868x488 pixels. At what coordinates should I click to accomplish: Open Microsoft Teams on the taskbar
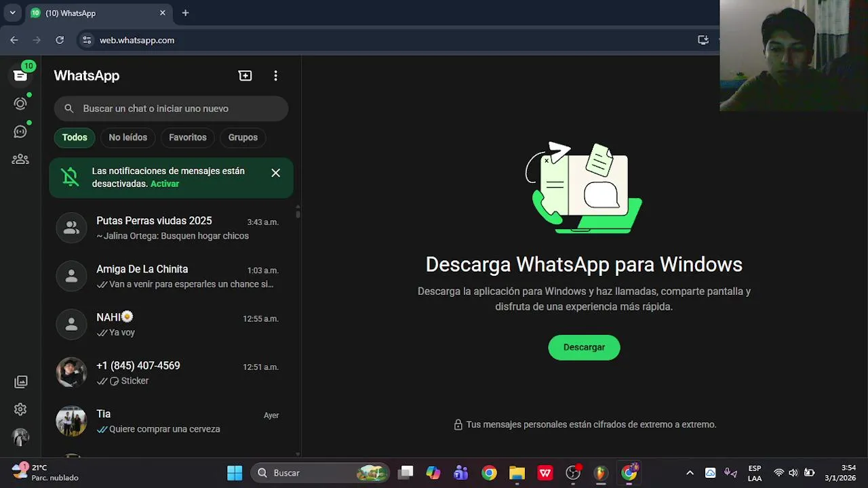tap(461, 473)
